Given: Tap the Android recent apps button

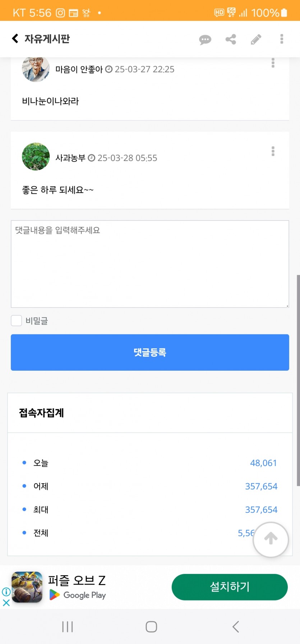Looking at the screenshot, I should point(68,627).
